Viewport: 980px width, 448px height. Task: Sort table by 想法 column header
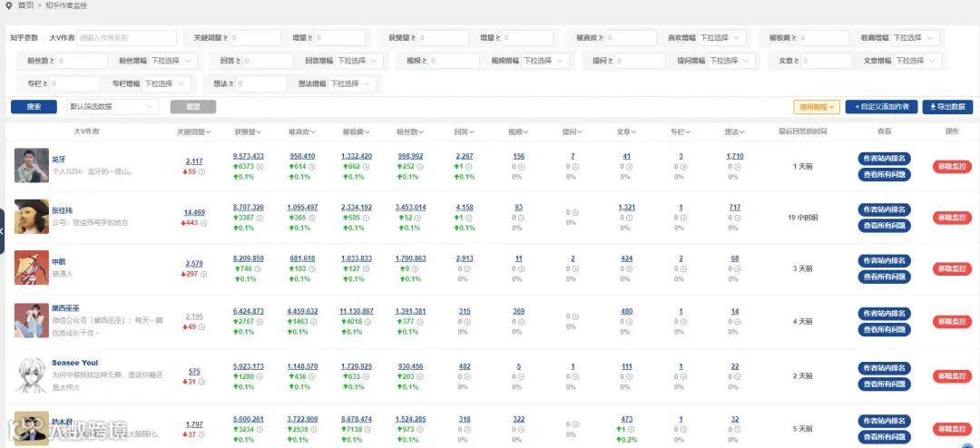734,131
